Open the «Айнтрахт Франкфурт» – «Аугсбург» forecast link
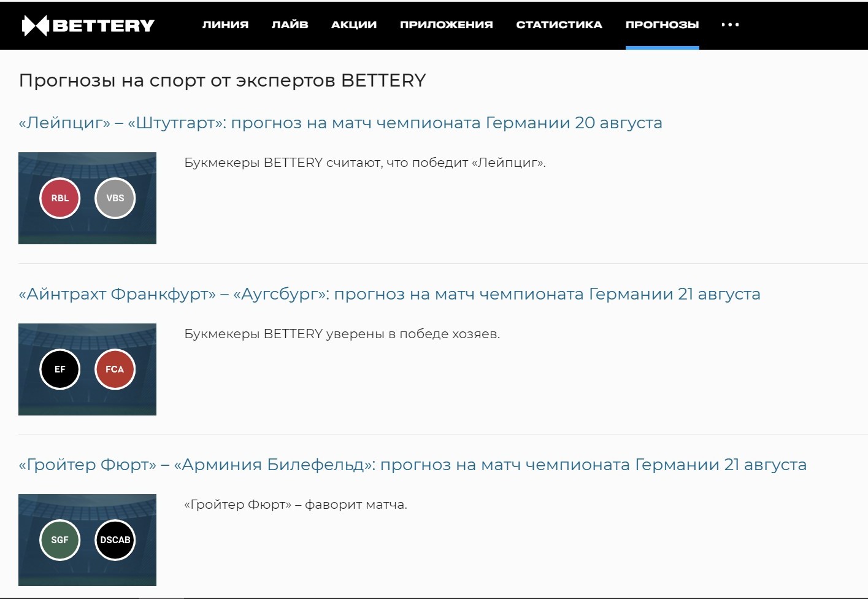This screenshot has height=599, width=868. click(390, 294)
